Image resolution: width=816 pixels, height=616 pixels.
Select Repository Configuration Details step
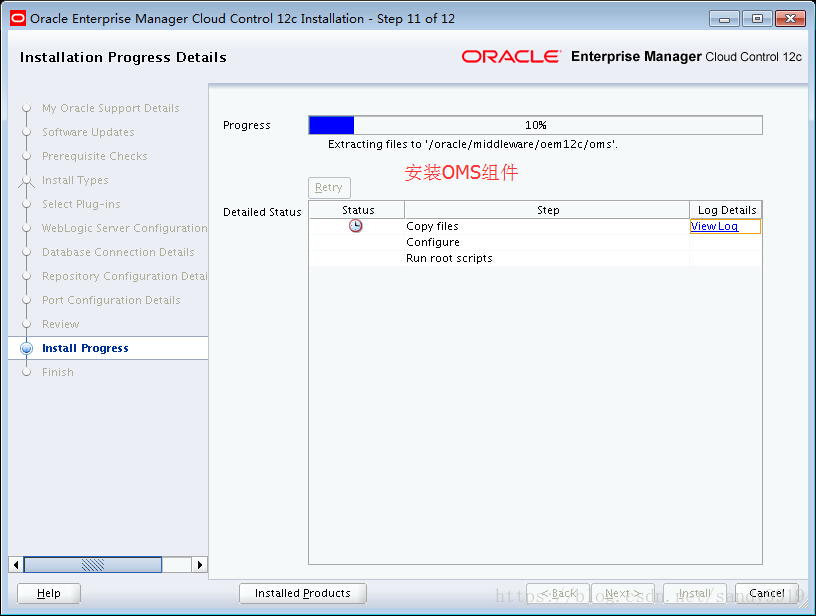coord(124,276)
